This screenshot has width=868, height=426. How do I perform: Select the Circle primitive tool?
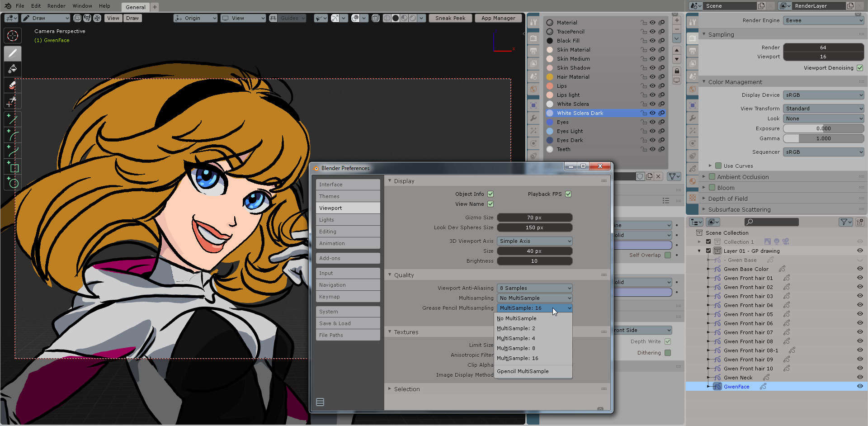tap(13, 183)
